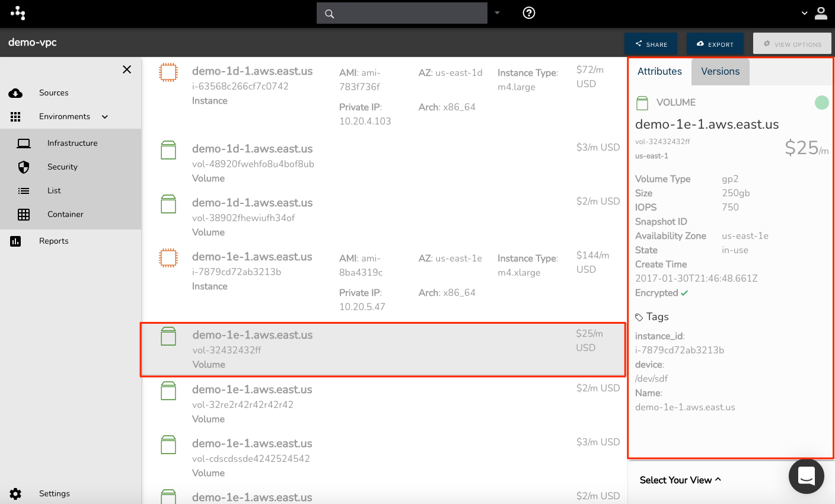Click the search input field

tap(402, 13)
